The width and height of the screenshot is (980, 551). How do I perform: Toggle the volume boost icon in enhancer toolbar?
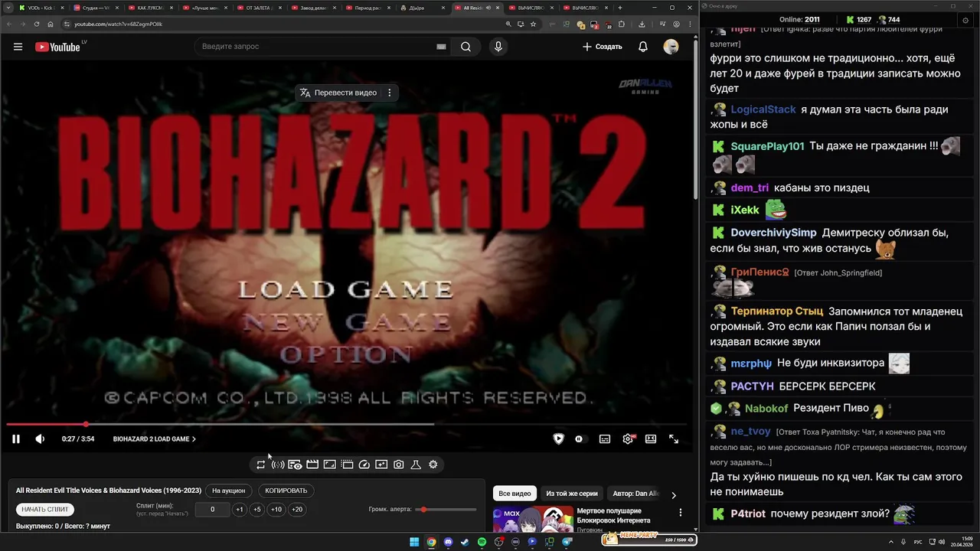pos(278,465)
